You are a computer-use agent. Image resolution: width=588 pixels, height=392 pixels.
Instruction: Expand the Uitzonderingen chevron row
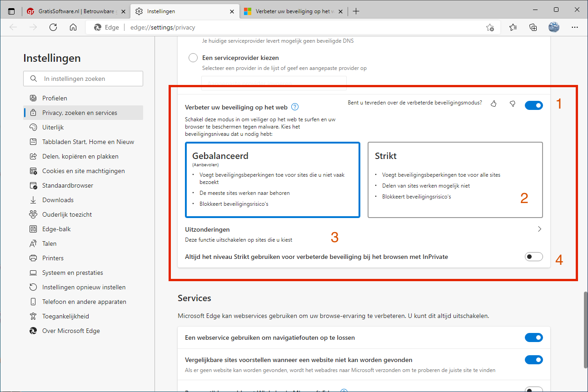pos(539,229)
